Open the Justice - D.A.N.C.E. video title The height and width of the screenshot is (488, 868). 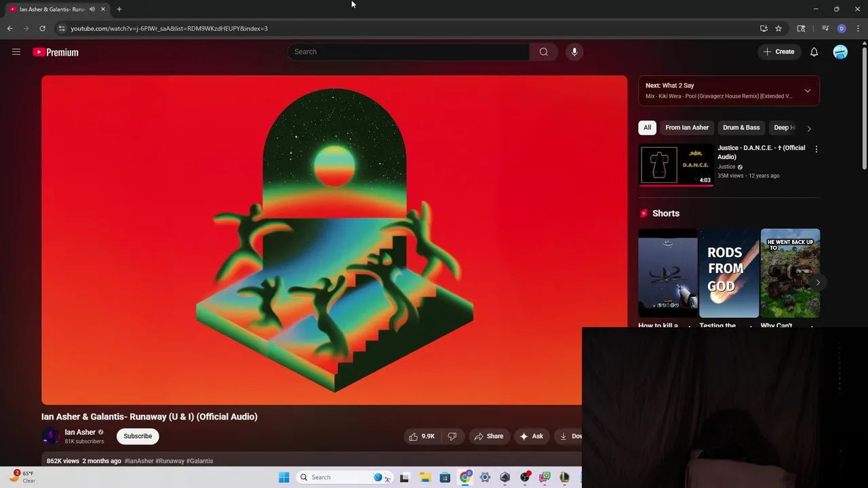762,152
